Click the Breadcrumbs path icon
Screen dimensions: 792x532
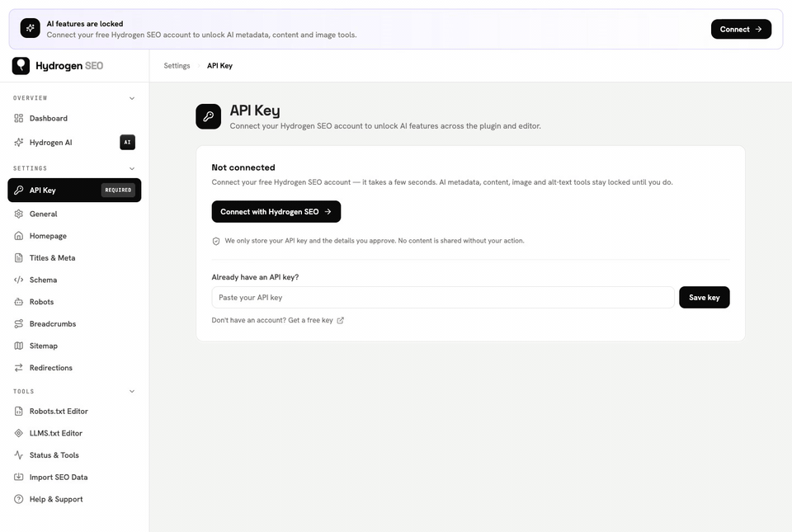[x=19, y=323]
